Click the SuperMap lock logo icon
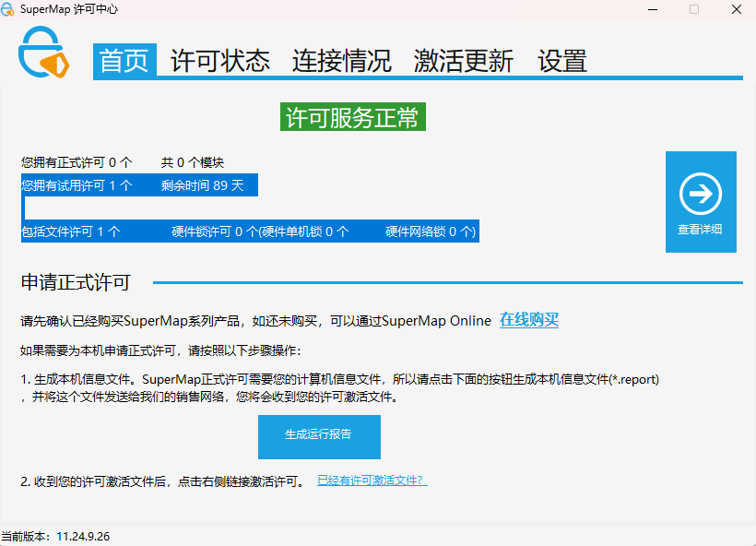Image resolution: width=756 pixels, height=546 pixels. pyautogui.click(x=44, y=52)
